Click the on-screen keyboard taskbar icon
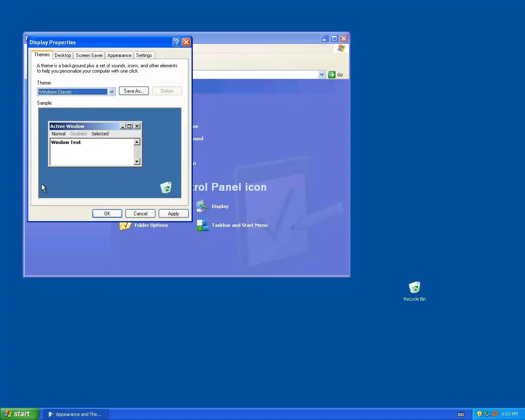This screenshot has width=525, height=420. (461, 414)
